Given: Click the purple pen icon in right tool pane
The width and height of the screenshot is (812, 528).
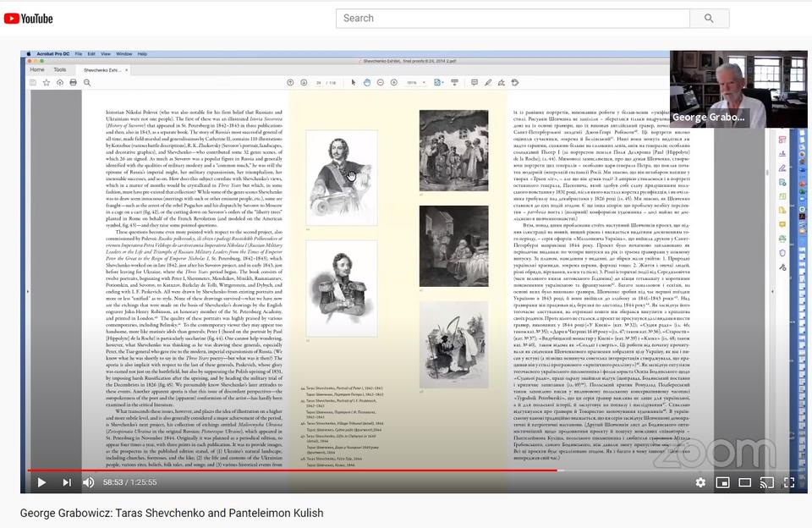Looking at the screenshot, I should click(x=782, y=168).
